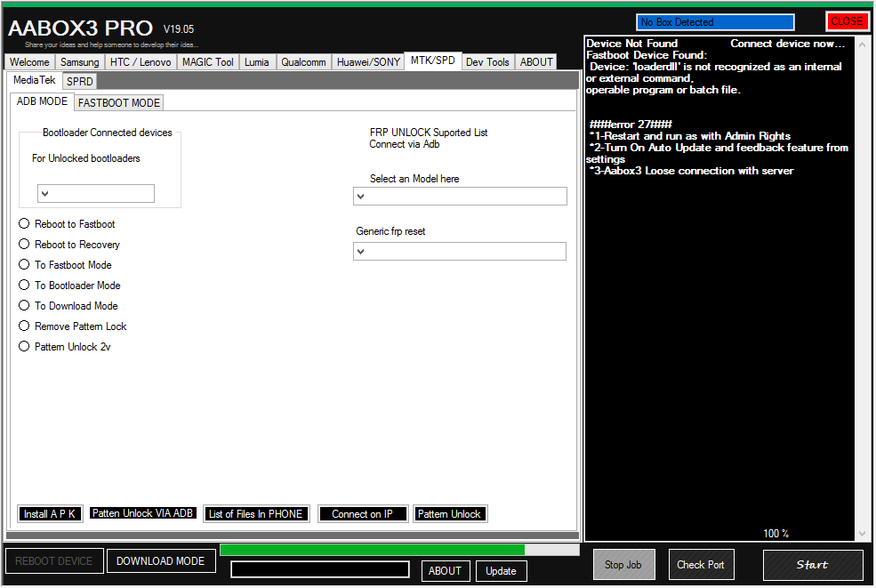
Task: Expand the Generic frp reset dropdown
Action: (x=460, y=252)
